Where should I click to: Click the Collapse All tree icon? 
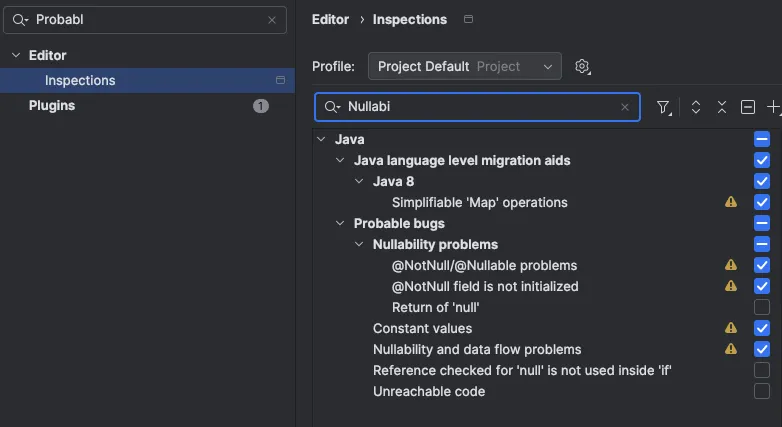pos(721,108)
